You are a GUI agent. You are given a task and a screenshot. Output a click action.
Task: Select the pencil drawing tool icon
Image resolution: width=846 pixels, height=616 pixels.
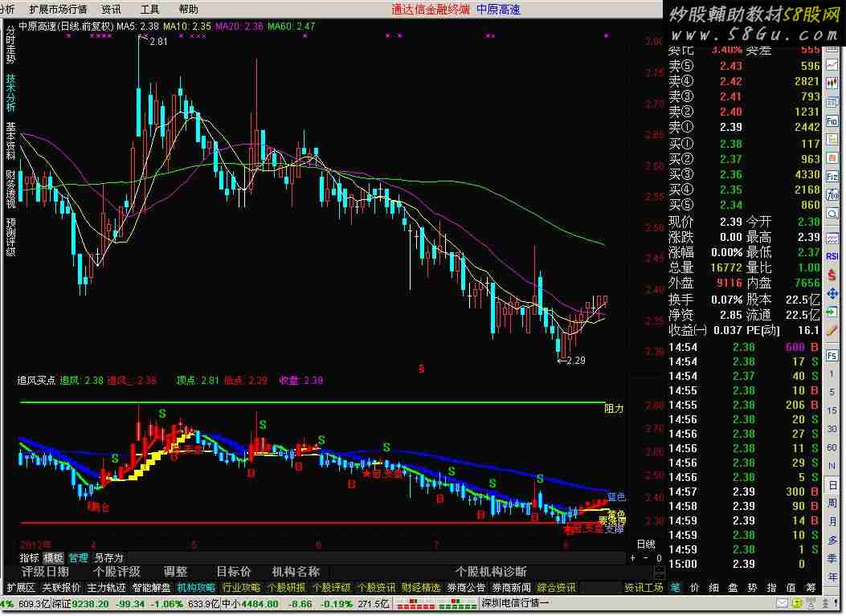tap(832, 331)
